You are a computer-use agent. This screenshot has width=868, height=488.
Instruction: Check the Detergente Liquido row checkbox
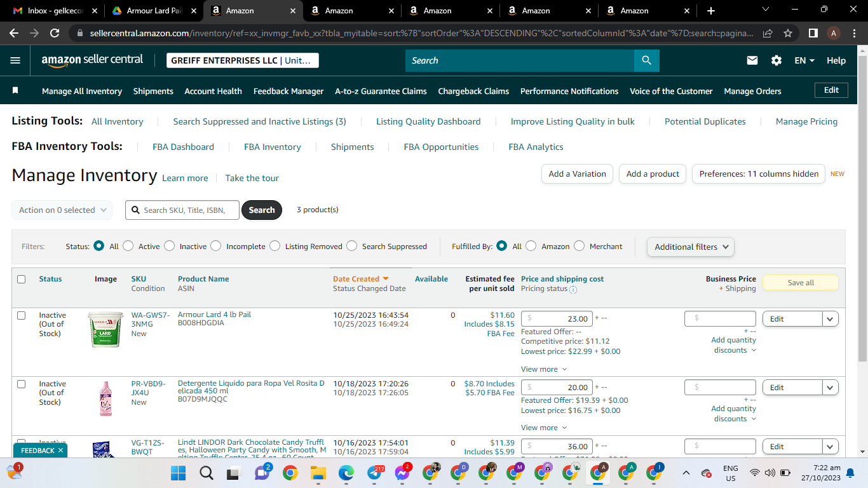[x=22, y=384]
